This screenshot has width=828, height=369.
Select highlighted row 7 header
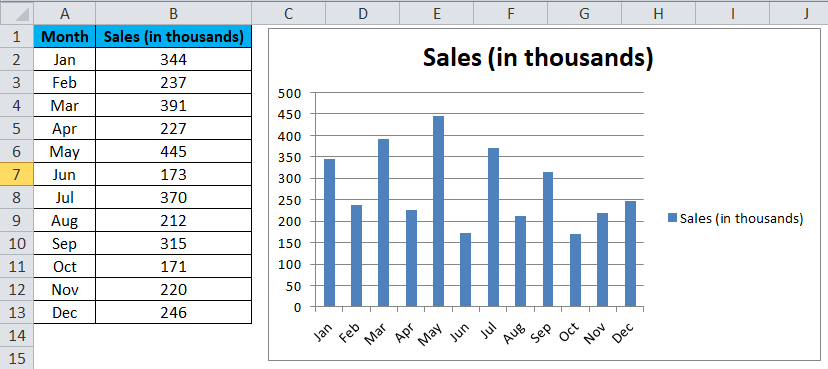tap(16, 174)
